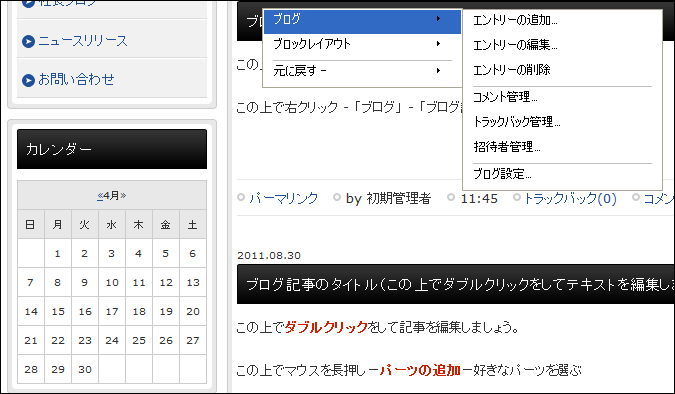Select calendar day 21
The width and height of the screenshot is (675, 394).
[31, 340]
